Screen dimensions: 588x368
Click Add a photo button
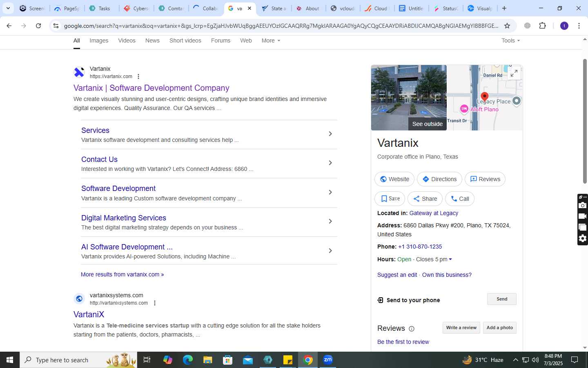coord(500,328)
